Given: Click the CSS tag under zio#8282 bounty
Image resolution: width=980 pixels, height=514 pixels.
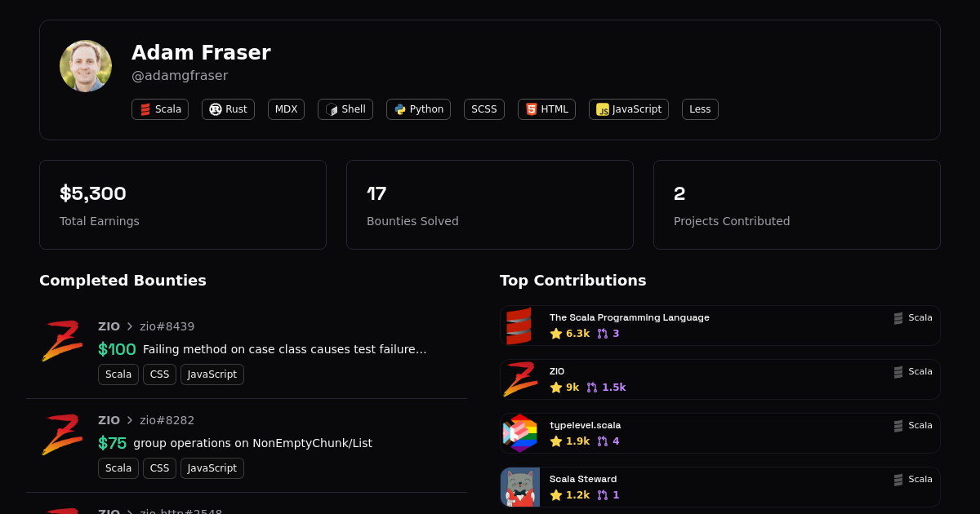Looking at the screenshot, I should tap(159, 468).
